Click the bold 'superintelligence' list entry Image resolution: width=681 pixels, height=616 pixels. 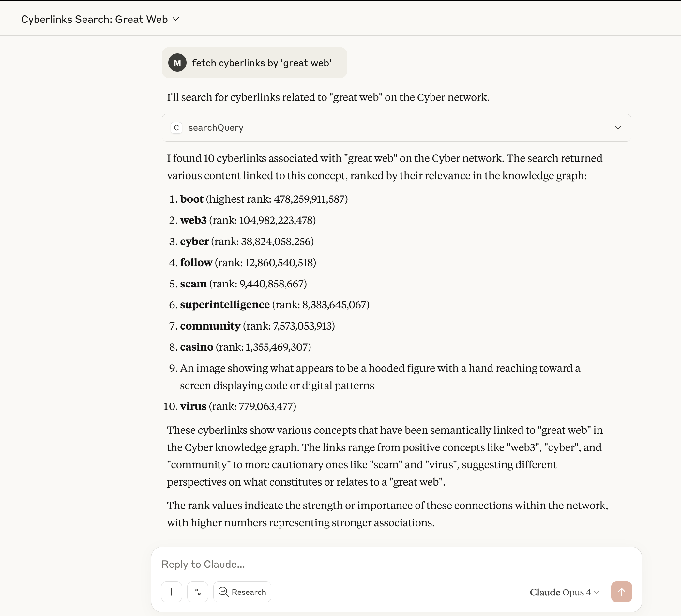tap(225, 305)
